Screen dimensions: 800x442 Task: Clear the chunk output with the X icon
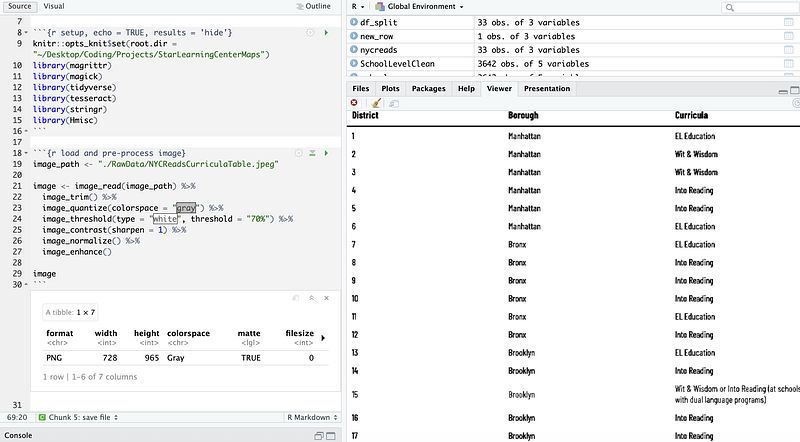326,298
